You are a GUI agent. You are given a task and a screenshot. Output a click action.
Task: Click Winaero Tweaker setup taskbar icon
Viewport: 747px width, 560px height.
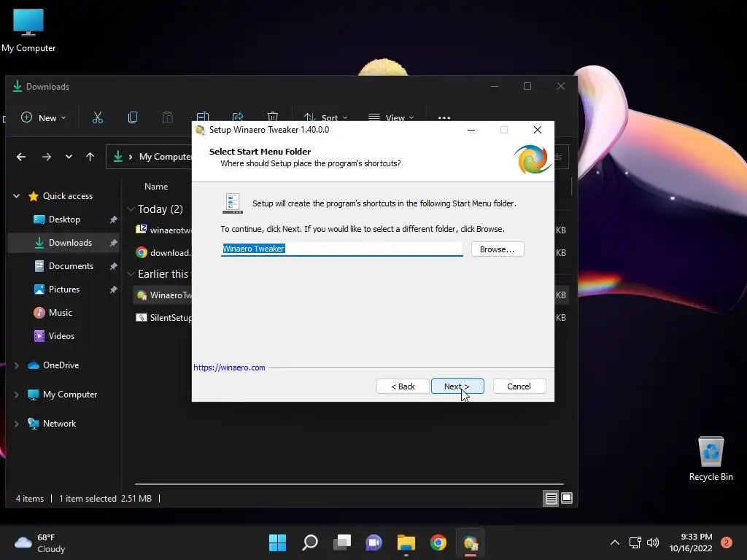click(x=471, y=542)
